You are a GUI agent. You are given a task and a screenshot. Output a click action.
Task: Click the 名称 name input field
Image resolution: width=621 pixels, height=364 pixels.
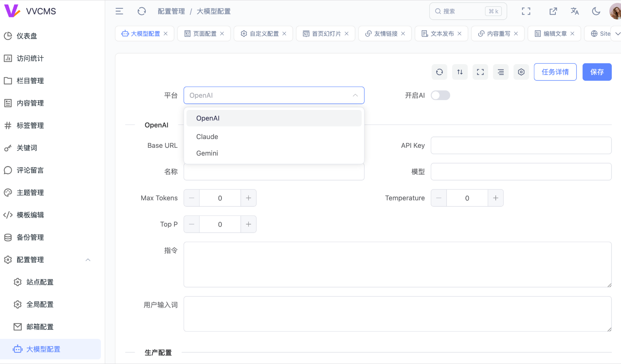coord(274,173)
